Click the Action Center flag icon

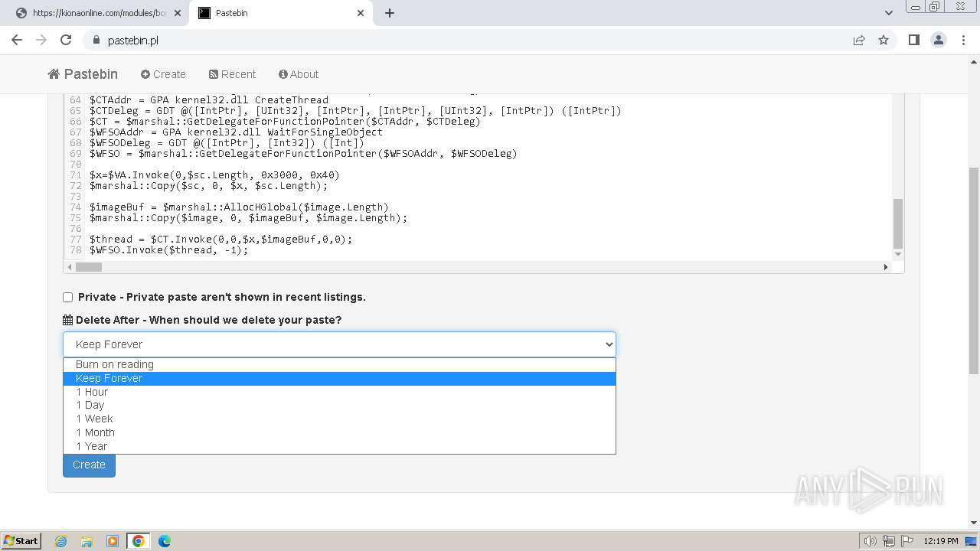point(907,541)
